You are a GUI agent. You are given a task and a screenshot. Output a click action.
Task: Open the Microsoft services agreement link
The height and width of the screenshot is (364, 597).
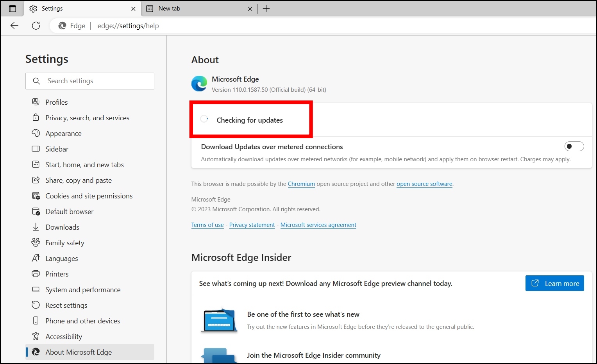pos(318,225)
